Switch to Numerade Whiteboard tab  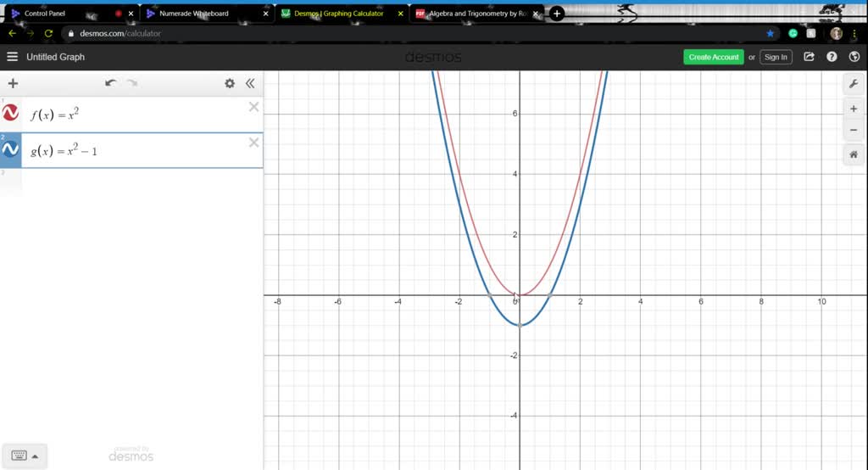[194, 14]
